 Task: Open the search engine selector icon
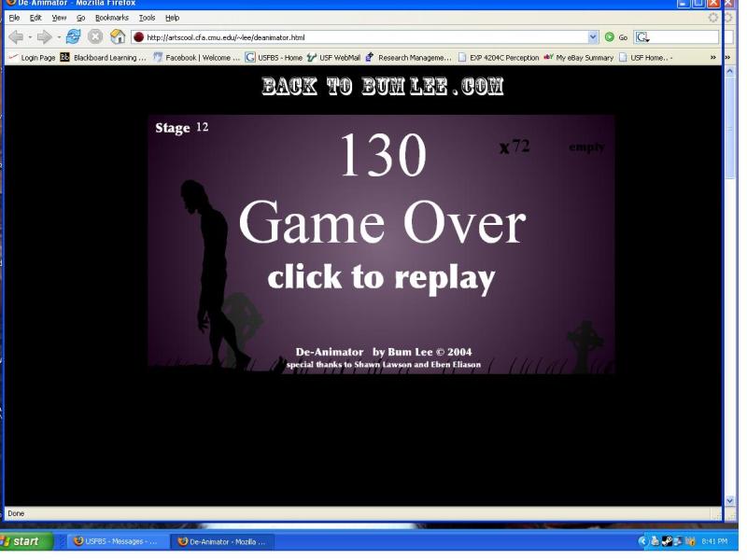[642, 37]
